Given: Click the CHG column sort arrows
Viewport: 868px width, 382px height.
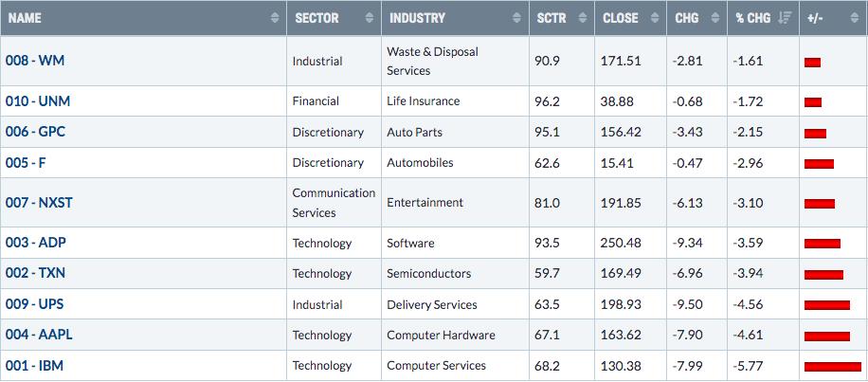Looking at the screenshot, I should 715,18.
